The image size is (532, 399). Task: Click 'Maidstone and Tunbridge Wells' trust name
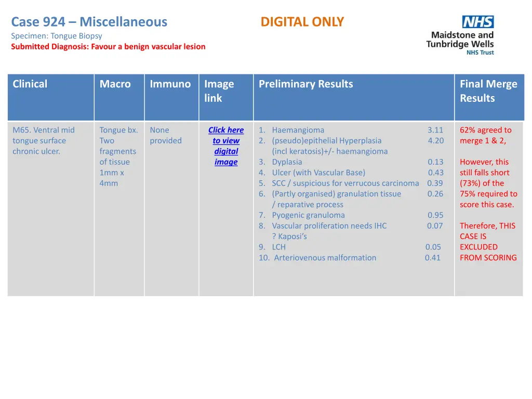(x=460, y=39)
